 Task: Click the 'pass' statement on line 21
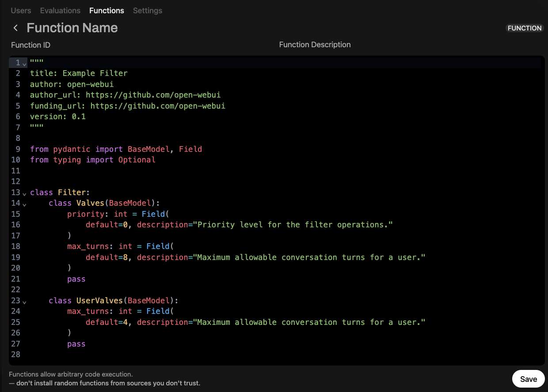[x=76, y=279]
